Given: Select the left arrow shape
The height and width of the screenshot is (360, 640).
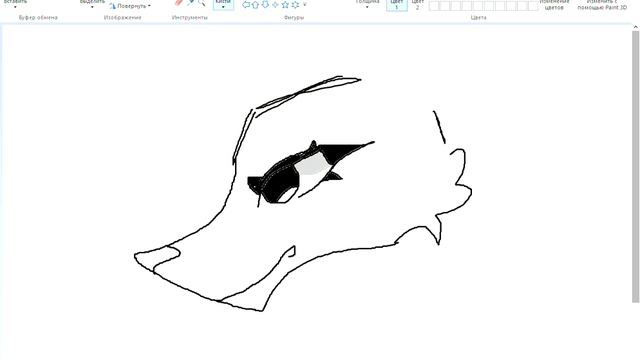Looking at the screenshot, I should (246, 5).
